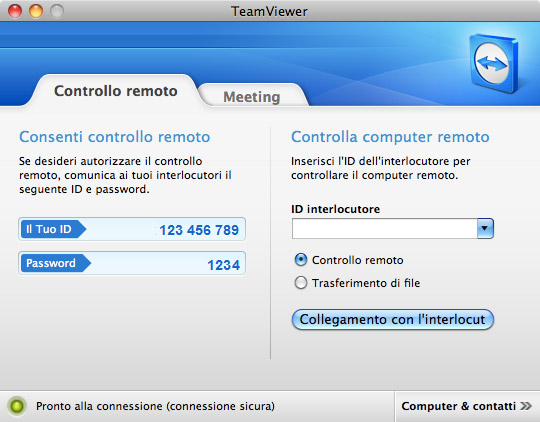The image size is (540, 422).
Task: Click the Collegamento con l'interlocutore button
Action: [393, 319]
